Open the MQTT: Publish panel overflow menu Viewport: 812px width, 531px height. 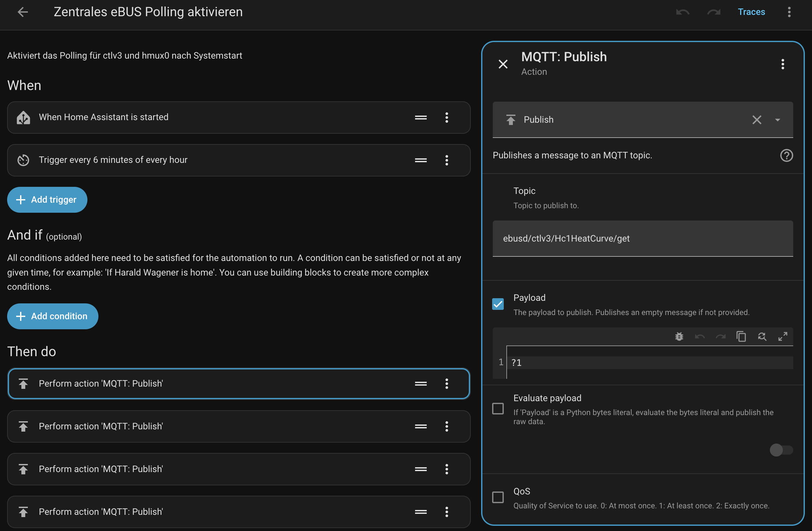click(x=783, y=64)
